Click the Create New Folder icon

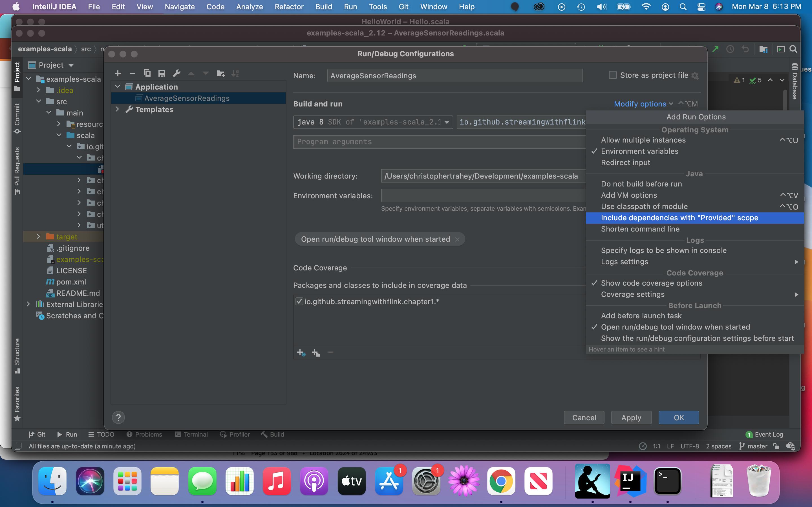pyautogui.click(x=220, y=74)
